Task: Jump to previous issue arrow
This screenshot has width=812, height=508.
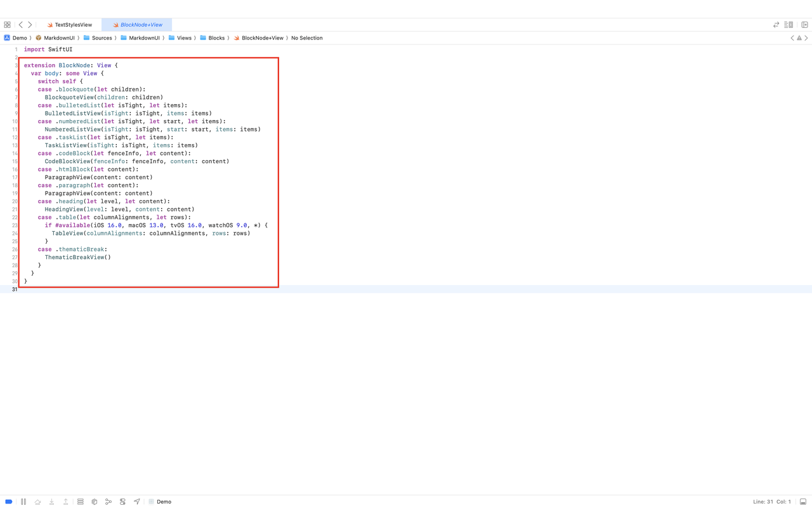Action: [792, 38]
